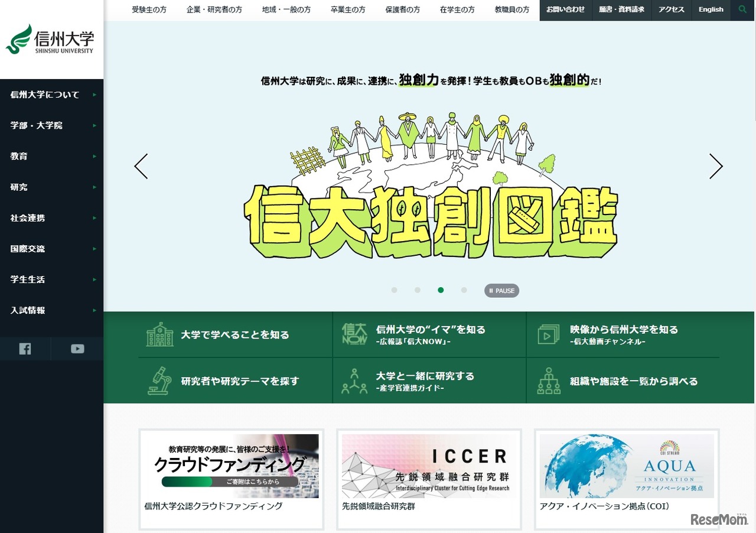Viewport: 756px width, 533px height.
Task: Expand the 入試情報 sidebar menu
Action: click(27, 310)
